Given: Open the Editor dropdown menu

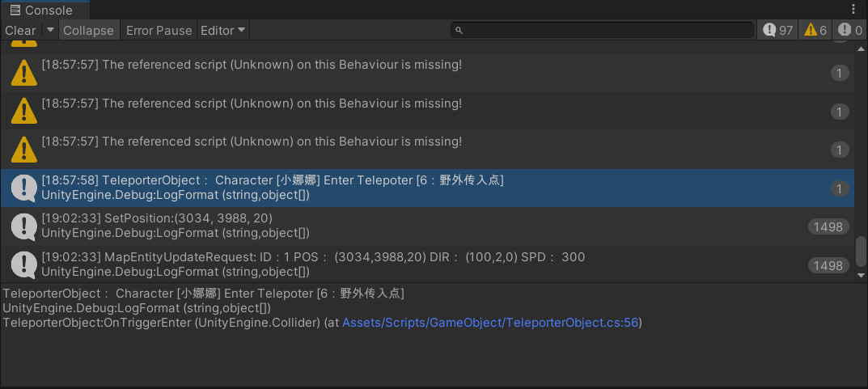Looking at the screenshot, I should click(x=223, y=31).
